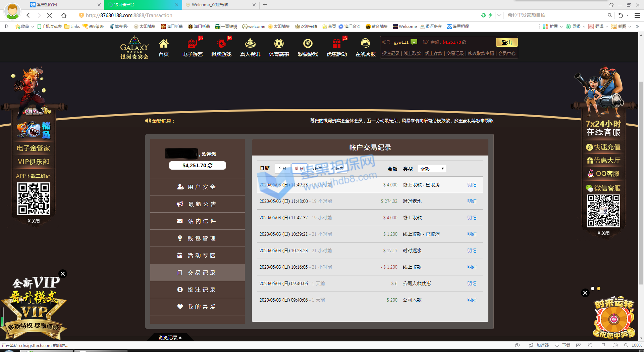Open the 类型 全部 dropdown

pyautogui.click(x=432, y=169)
